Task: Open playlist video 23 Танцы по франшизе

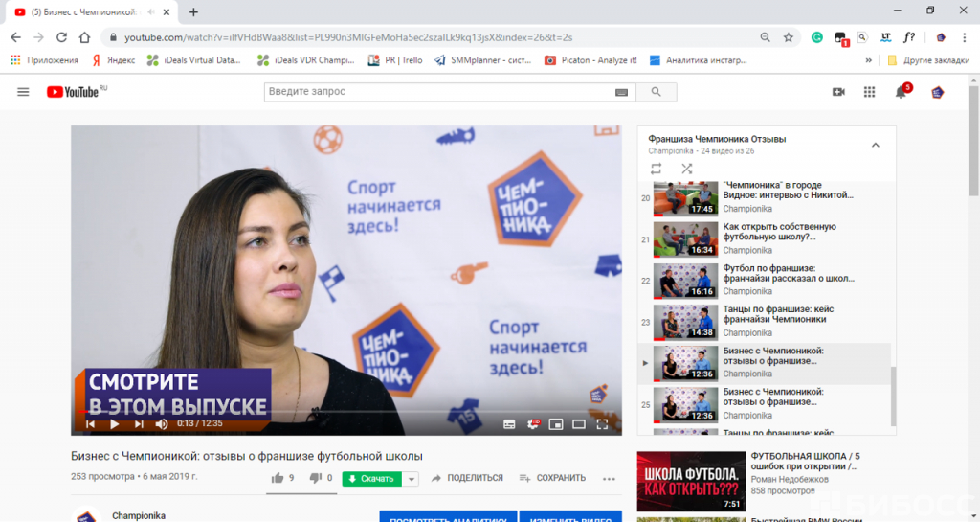Action: coord(764,321)
